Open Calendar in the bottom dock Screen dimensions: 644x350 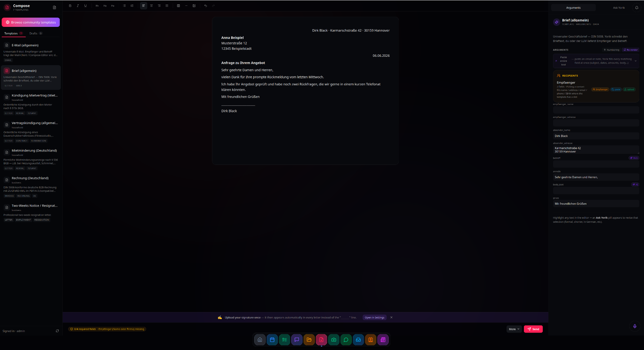(x=272, y=340)
